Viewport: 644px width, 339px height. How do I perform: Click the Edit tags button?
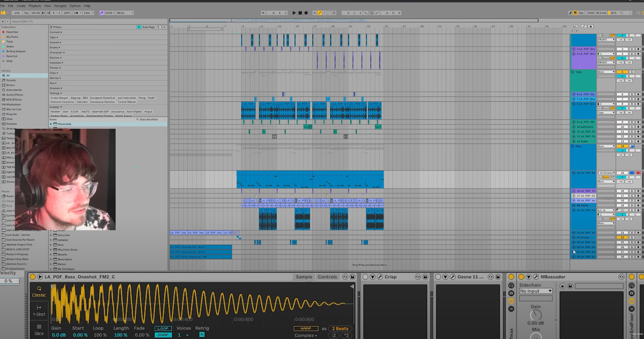coord(162,27)
